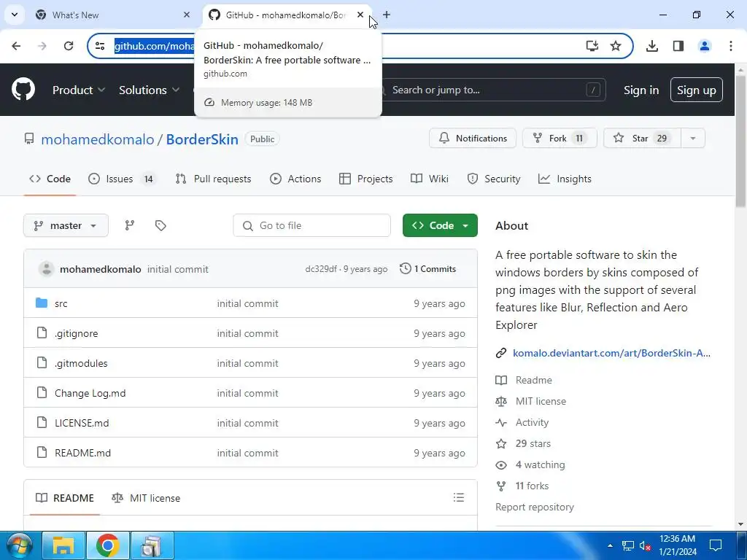Switch to the Issues tab

(122, 179)
